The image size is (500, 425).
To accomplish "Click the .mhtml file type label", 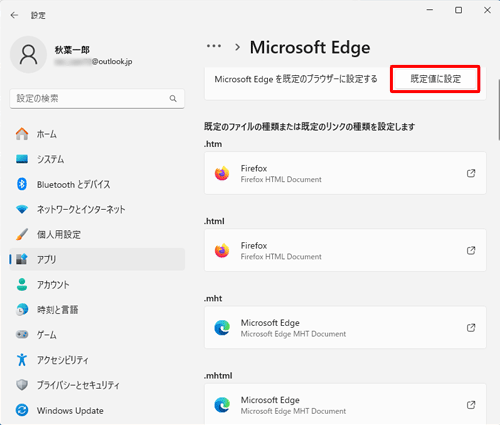I will pos(218,376).
